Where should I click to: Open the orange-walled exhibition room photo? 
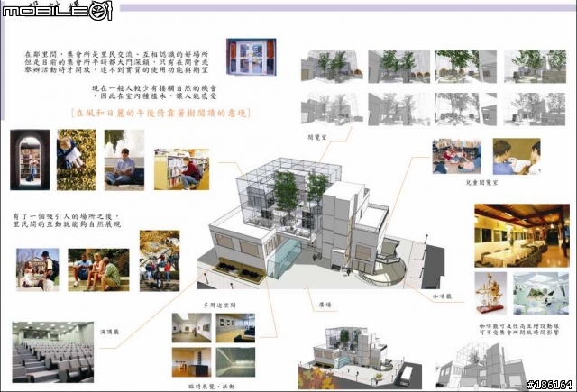tap(192, 362)
